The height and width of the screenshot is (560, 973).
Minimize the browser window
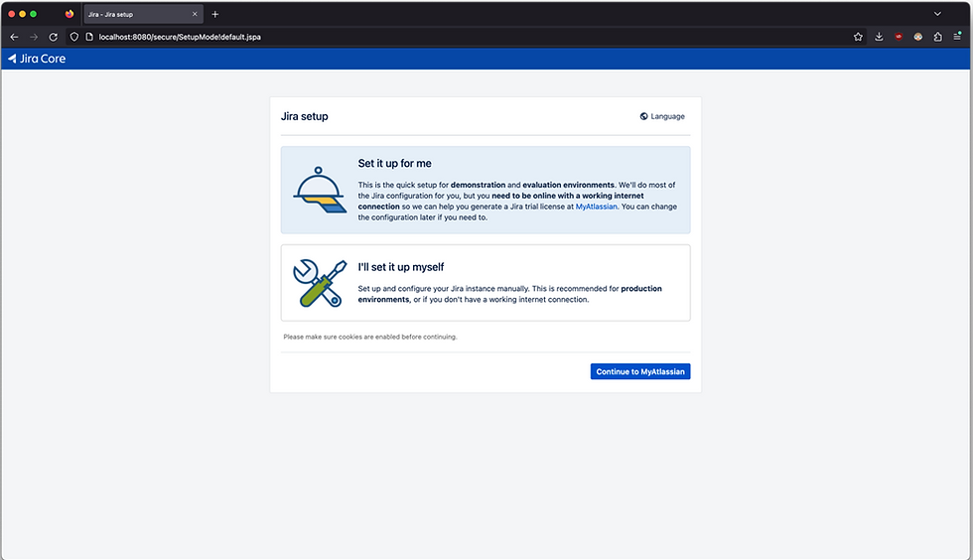[x=22, y=14]
